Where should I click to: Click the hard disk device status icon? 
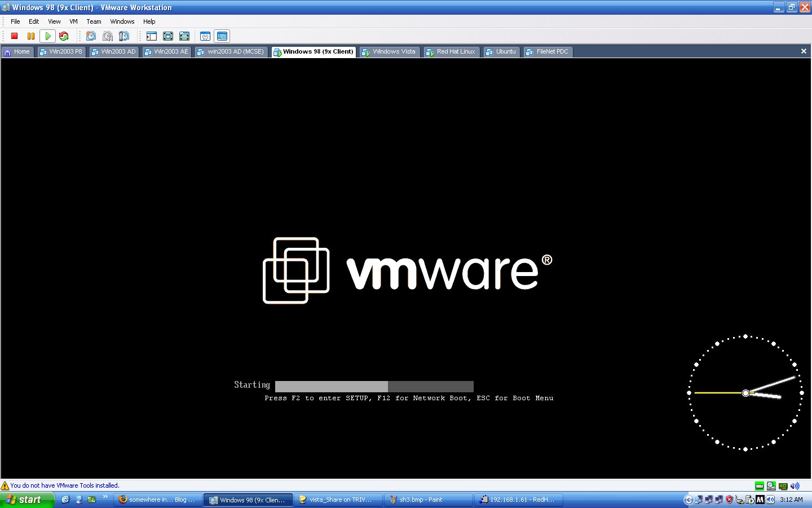(760, 486)
